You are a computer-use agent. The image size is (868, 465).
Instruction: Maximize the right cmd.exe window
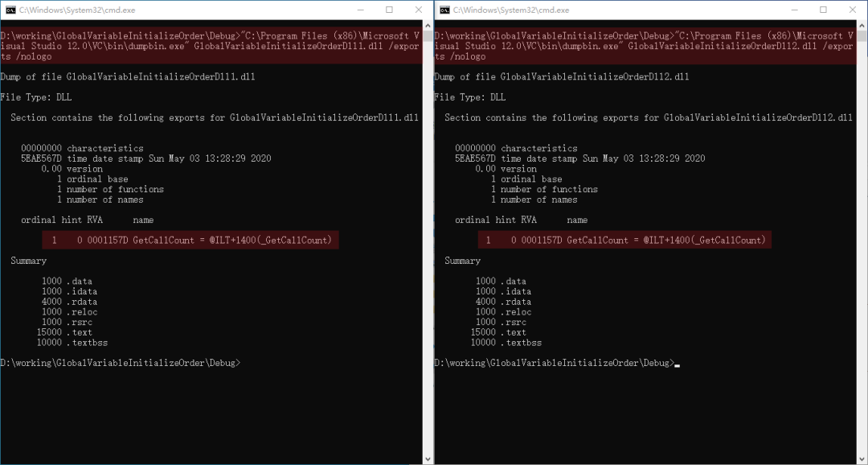(x=823, y=10)
